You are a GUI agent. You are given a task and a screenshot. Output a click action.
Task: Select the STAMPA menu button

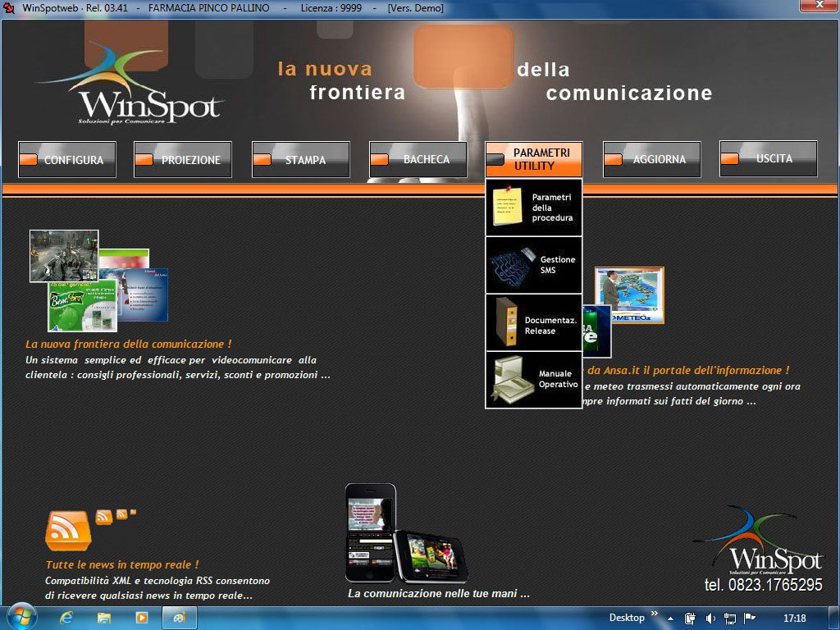[x=301, y=160]
